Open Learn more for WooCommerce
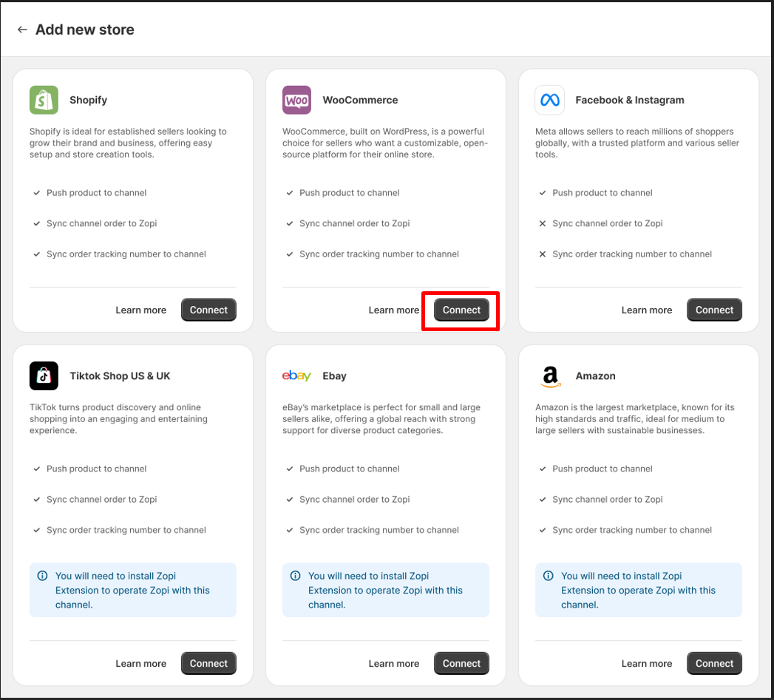This screenshot has width=774, height=700. [x=394, y=310]
